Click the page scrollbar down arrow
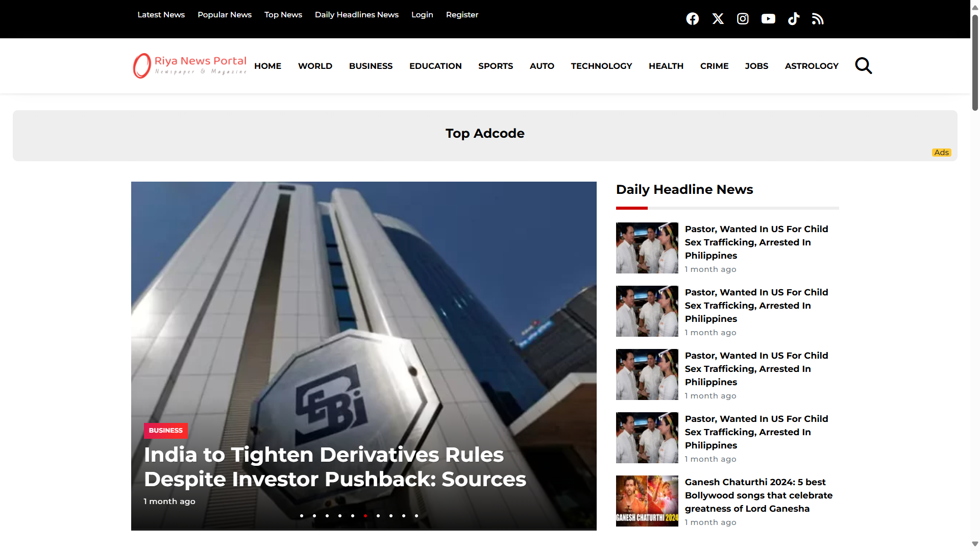 coord(974,544)
